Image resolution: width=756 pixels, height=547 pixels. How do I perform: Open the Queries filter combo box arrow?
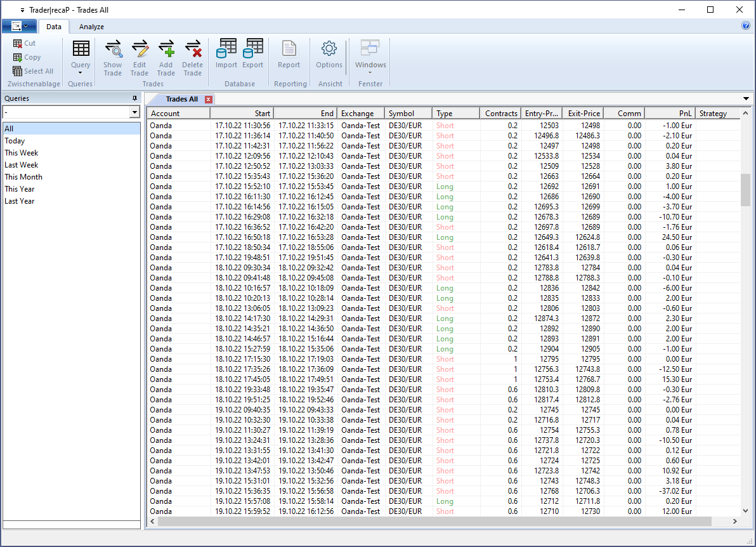point(134,112)
